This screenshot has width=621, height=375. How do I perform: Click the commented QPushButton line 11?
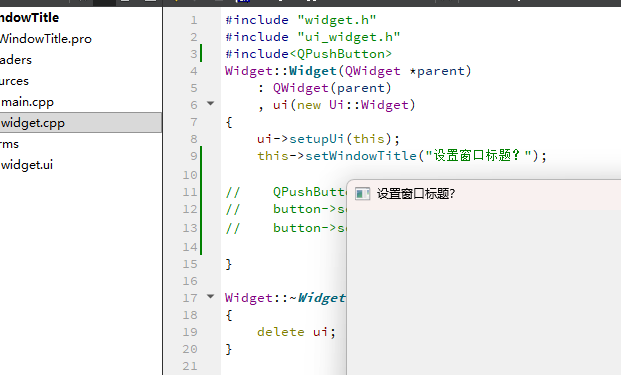coord(286,192)
